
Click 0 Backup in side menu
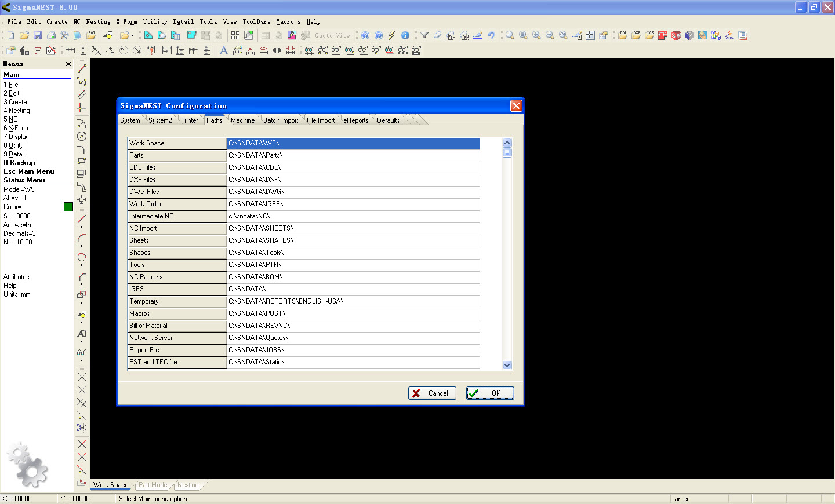pos(19,163)
